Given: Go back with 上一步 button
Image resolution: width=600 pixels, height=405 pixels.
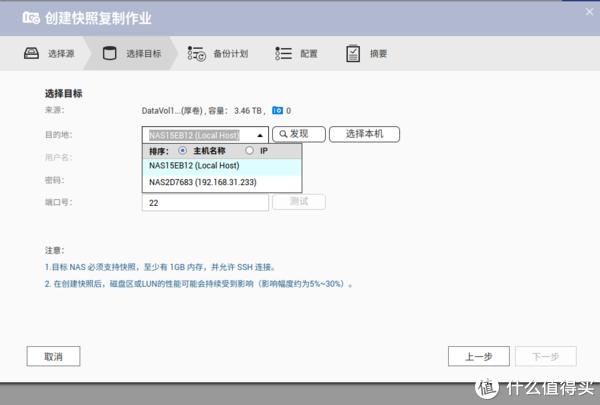Looking at the screenshot, I should pos(479,356).
